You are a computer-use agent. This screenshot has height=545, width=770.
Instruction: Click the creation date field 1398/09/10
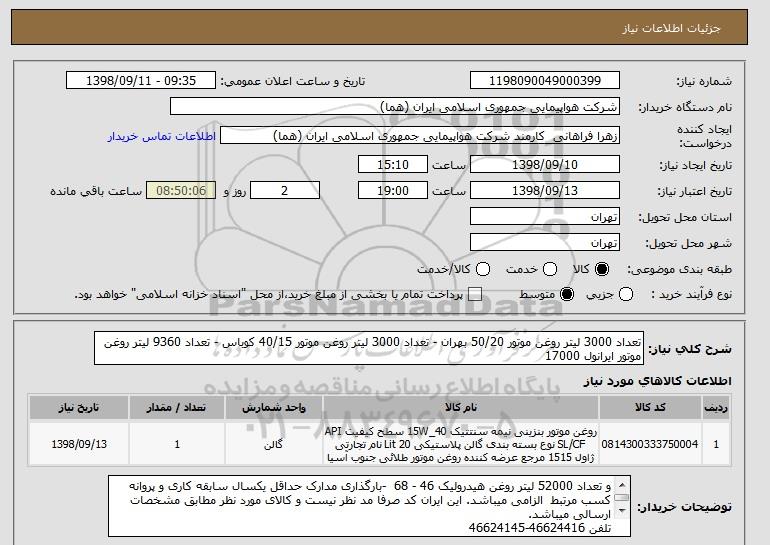545,164
